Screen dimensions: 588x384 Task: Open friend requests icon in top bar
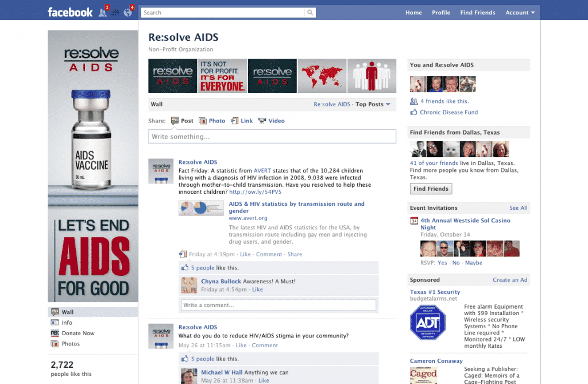(x=103, y=12)
